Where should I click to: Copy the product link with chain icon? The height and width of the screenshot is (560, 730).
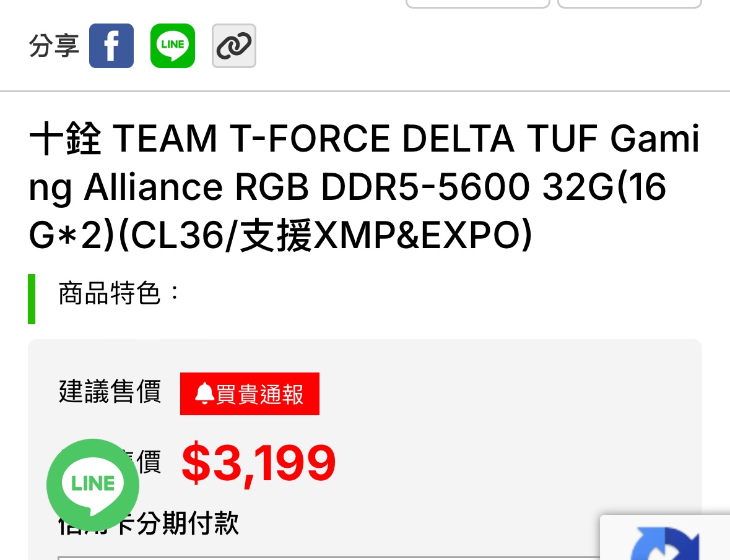[x=234, y=46]
